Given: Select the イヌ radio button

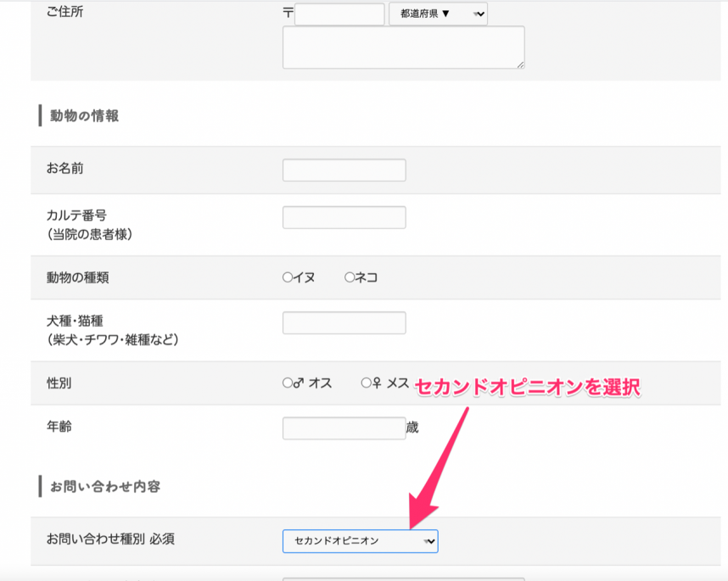Looking at the screenshot, I should tap(288, 277).
